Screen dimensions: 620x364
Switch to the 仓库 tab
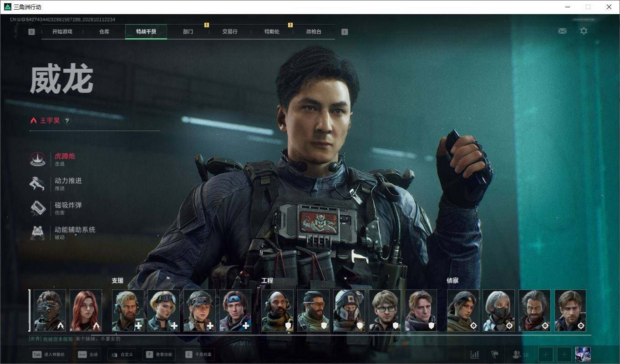(x=104, y=32)
